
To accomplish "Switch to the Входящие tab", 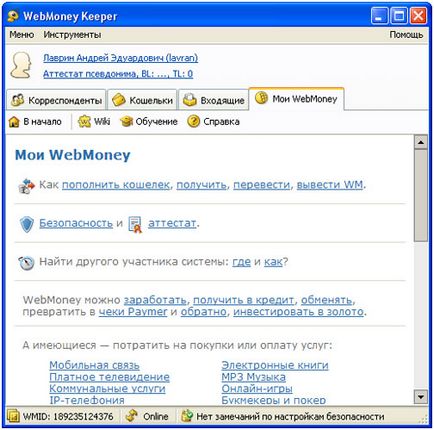I will coord(214,100).
